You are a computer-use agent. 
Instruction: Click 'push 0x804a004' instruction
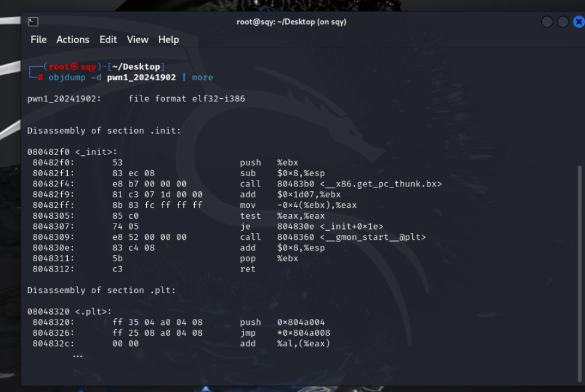click(x=282, y=322)
